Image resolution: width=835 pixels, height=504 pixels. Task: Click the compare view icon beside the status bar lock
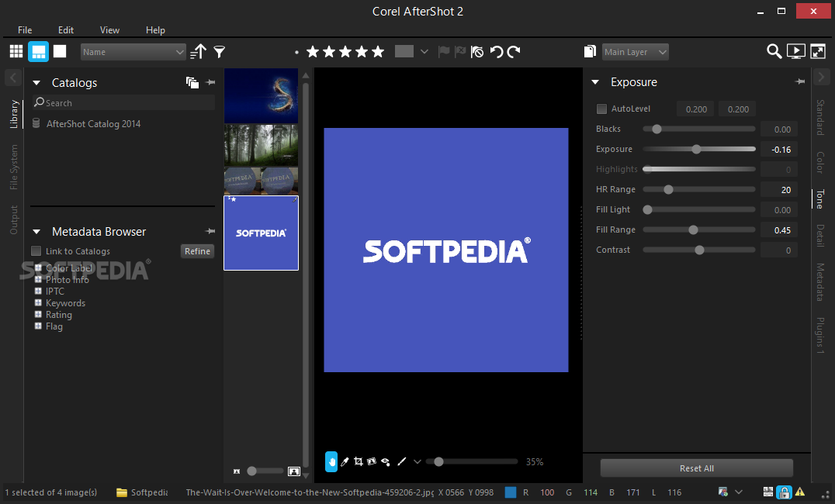(768, 492)
